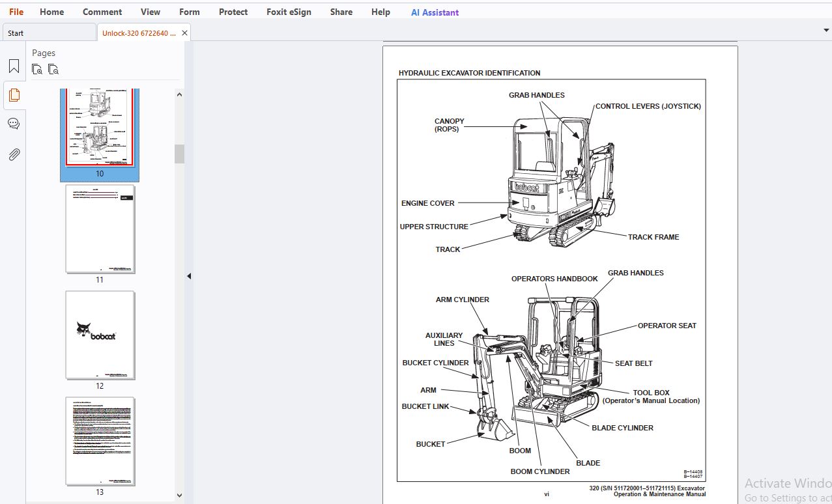Viewport: 832px width, 504px height.
Task: Click the 'TOOL BOX' label
Action: pos(652,393)
